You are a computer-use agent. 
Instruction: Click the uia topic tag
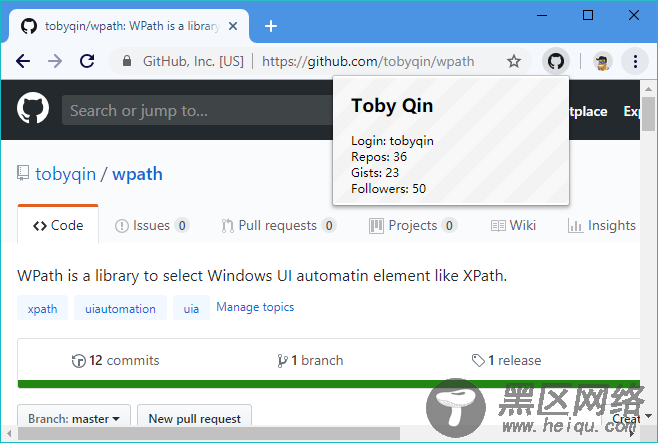coord(191,308)
